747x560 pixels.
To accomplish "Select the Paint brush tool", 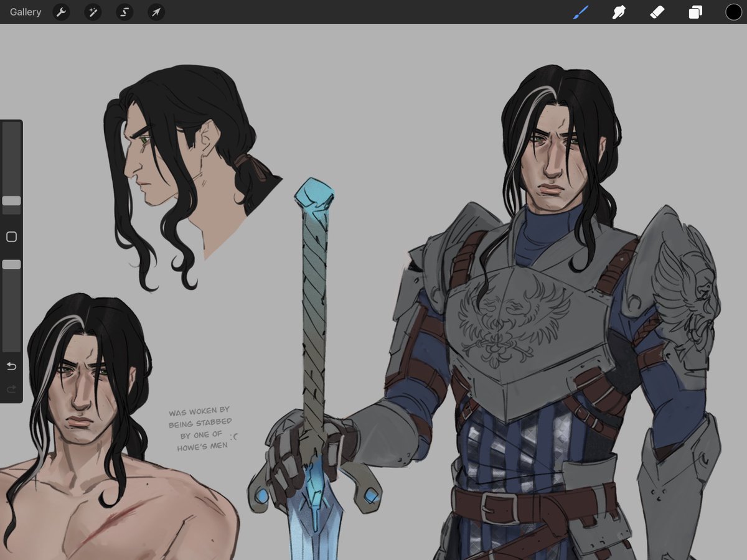I will click(580, 12).
